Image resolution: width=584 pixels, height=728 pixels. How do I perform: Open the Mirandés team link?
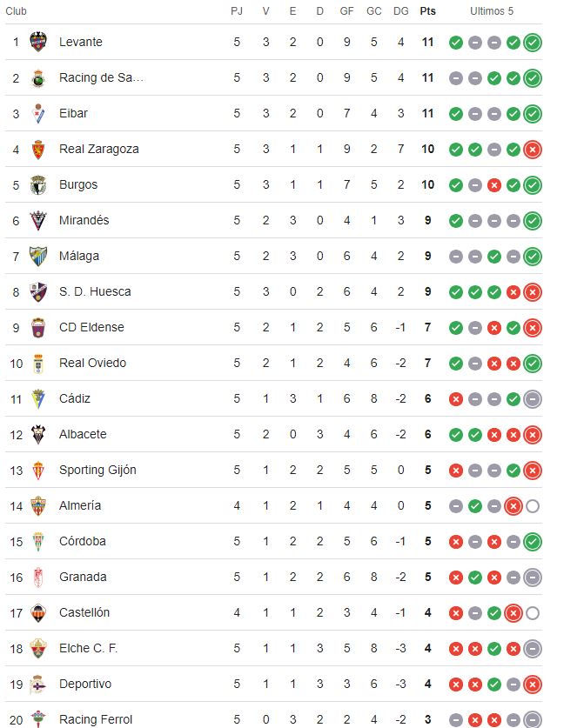(x=84, y=220)
